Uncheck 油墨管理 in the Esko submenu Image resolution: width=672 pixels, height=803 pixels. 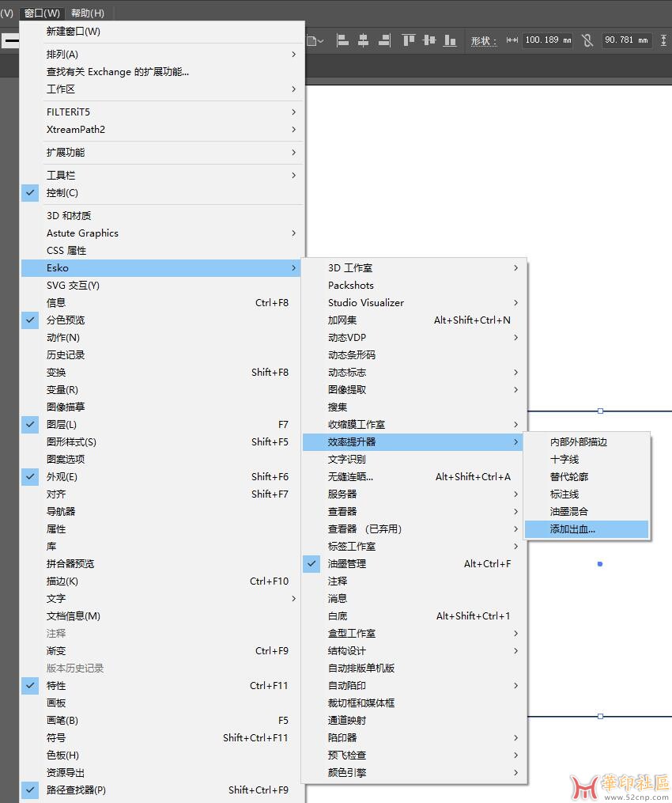point(413,564)
